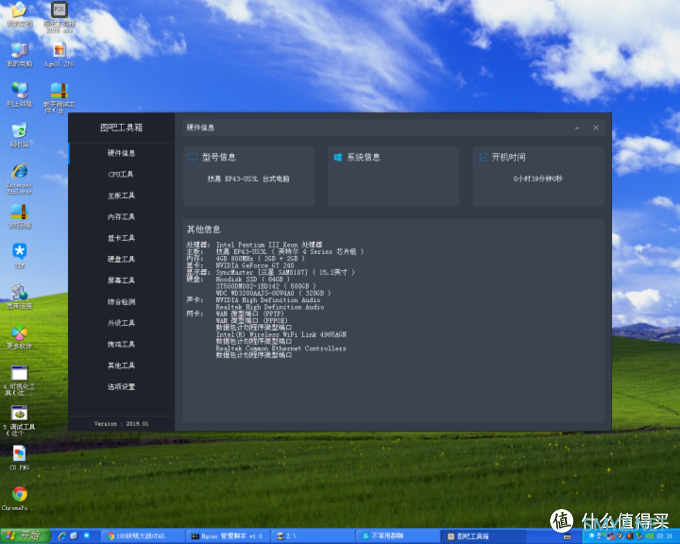
Task: Launch Internet Explorer from desktop
Action: 20,179
